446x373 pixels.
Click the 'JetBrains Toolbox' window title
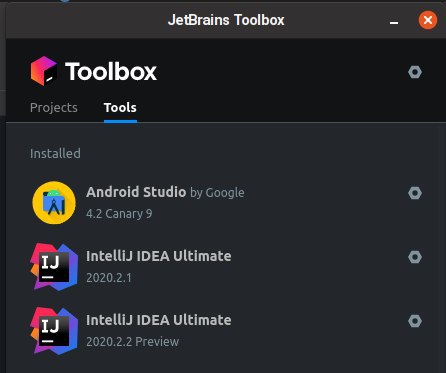coord(226,20)
